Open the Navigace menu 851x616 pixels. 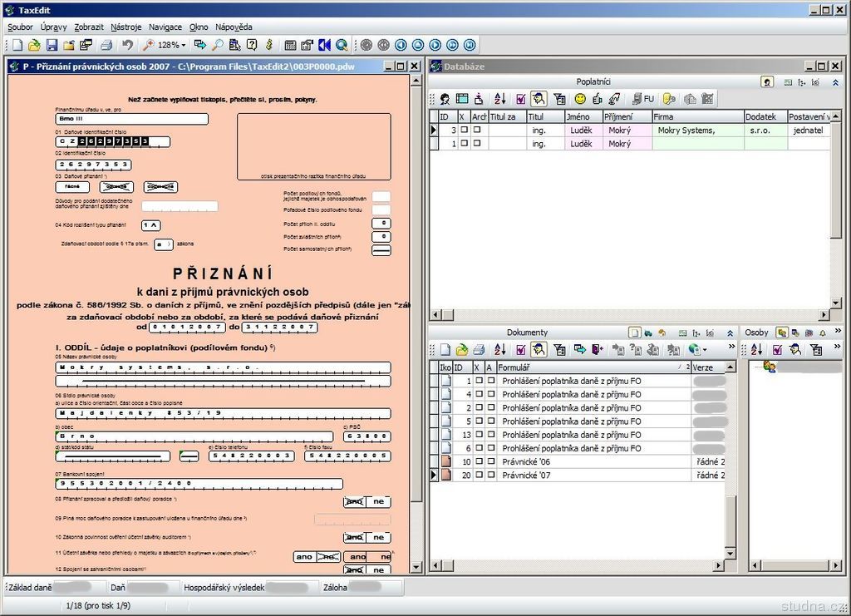tap(165, 27)
